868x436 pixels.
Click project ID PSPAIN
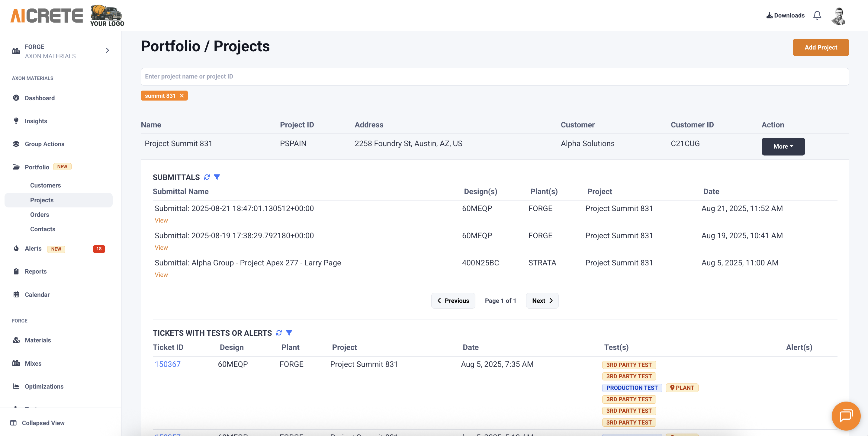click(x=293, y=143)
